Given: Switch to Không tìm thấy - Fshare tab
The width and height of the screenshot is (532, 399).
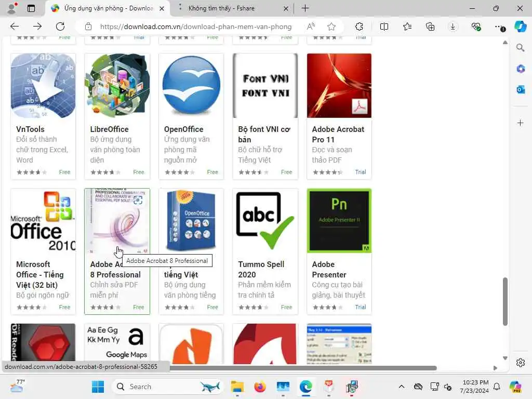Looking at the screenshot, I should pos(231,8).
